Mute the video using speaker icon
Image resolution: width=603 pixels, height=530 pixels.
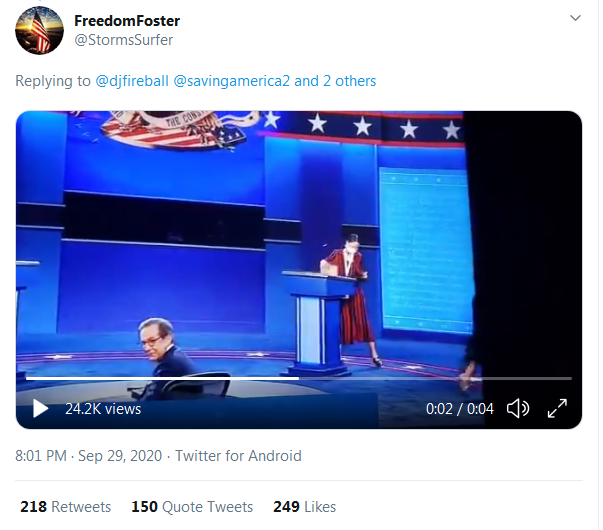(x=517, y=408)
